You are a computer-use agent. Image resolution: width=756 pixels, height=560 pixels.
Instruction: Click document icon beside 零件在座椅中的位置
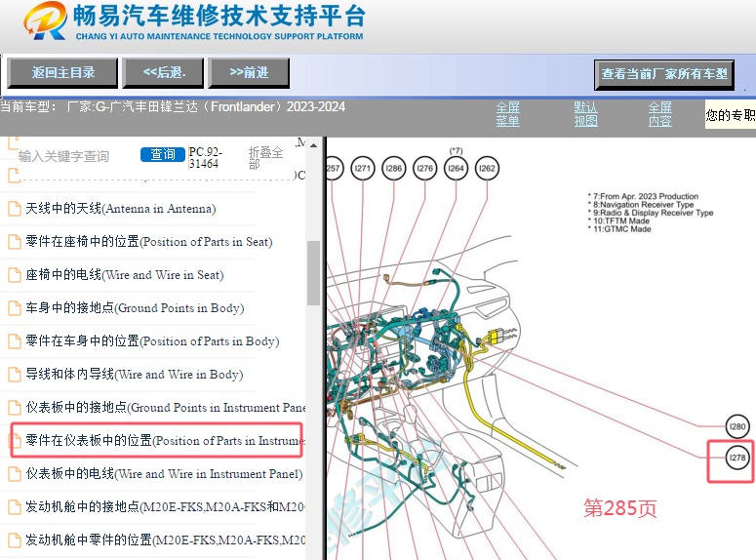(15, 242)
